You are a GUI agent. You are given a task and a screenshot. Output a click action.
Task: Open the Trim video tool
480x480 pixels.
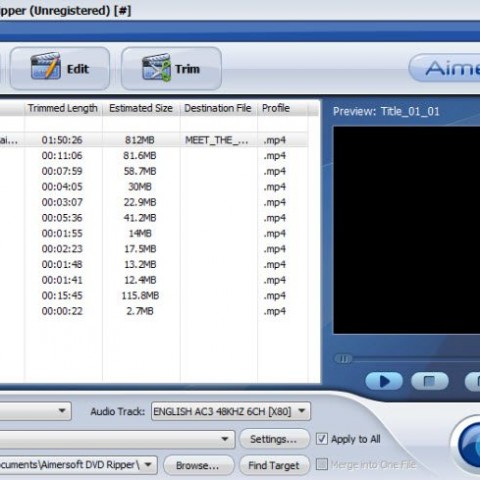coord(171,69)
